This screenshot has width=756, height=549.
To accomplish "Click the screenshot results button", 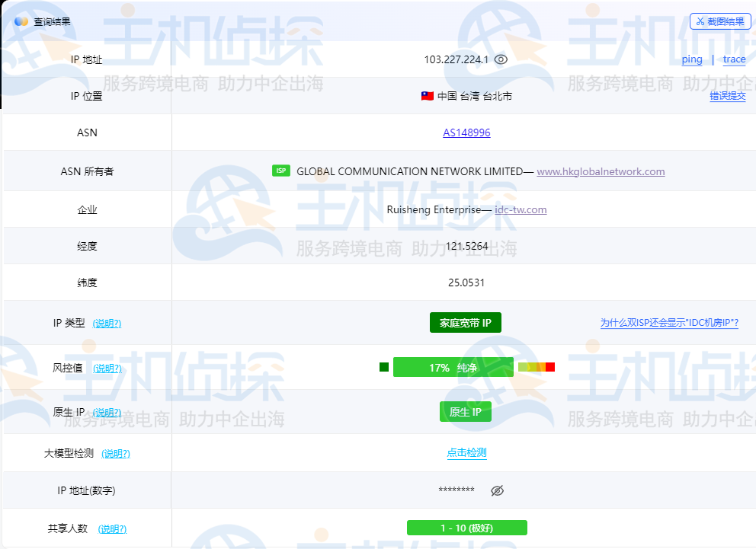I will (720, 21).
